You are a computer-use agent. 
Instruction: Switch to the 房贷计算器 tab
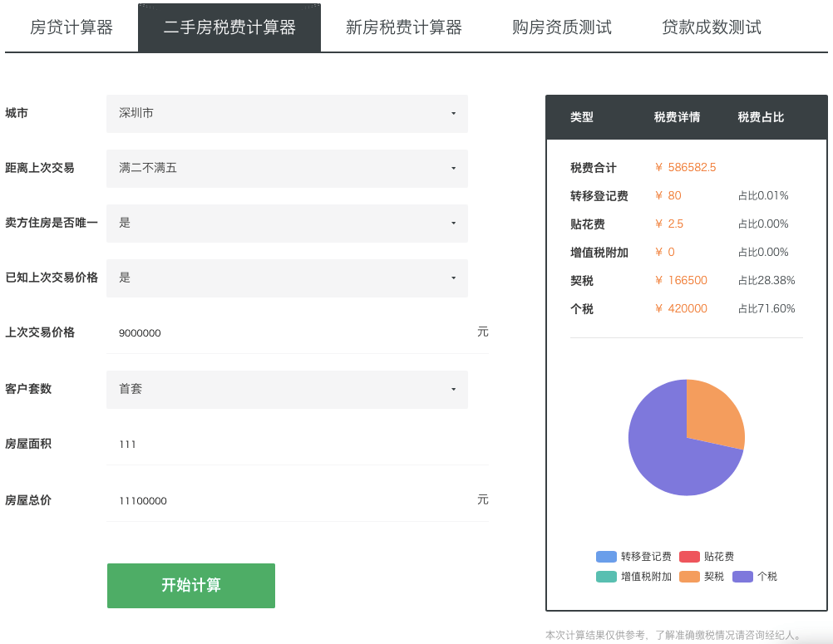(x=71, y=27)
